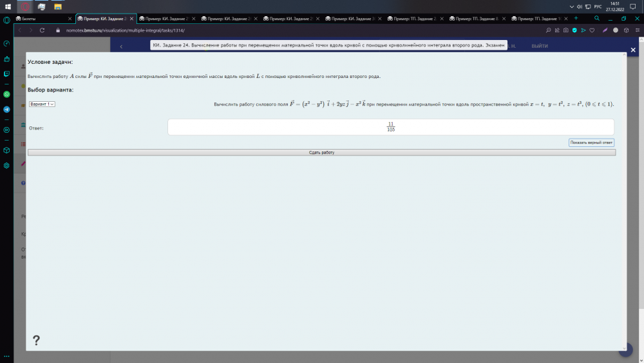Submit with the Сдать работу button
The height and width of the screenshot is (363, 644).
pos(321,153)
